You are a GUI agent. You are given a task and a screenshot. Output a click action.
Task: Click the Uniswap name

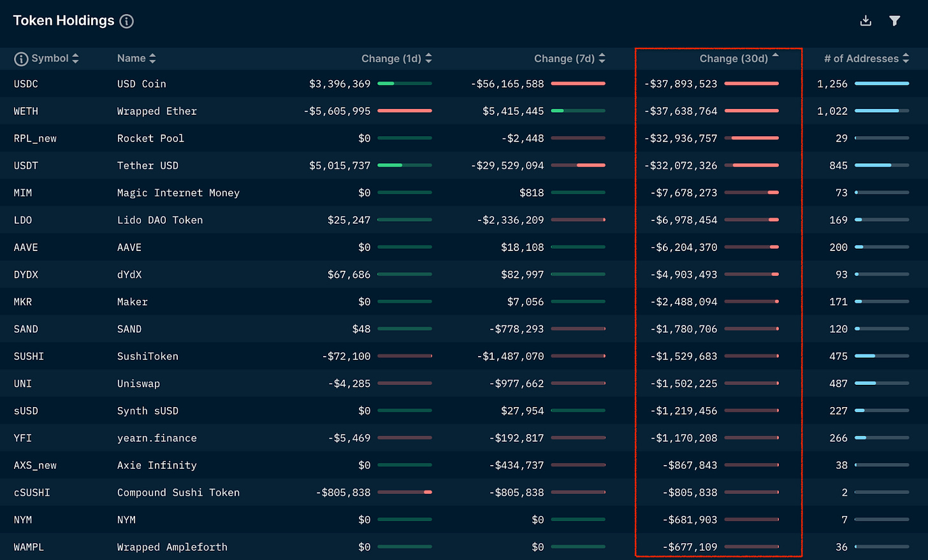(138, 384)
